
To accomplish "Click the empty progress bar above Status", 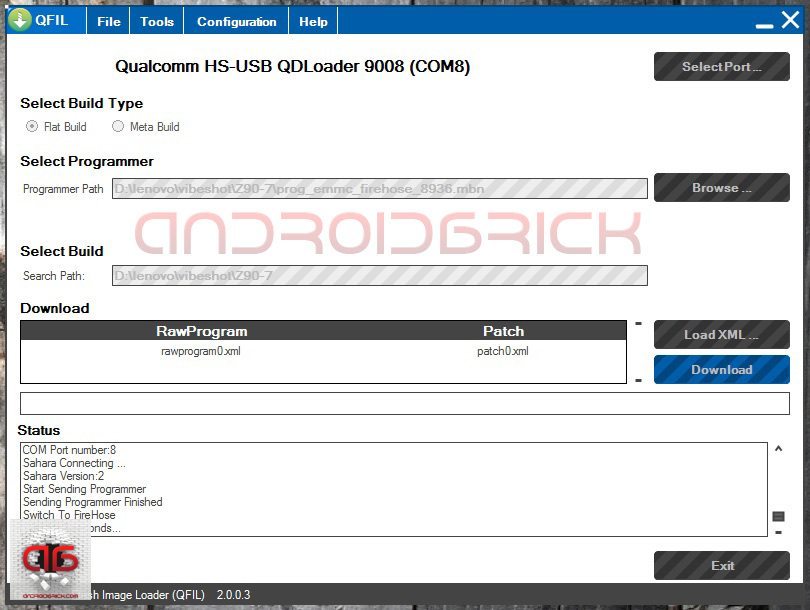I will 404,403.
